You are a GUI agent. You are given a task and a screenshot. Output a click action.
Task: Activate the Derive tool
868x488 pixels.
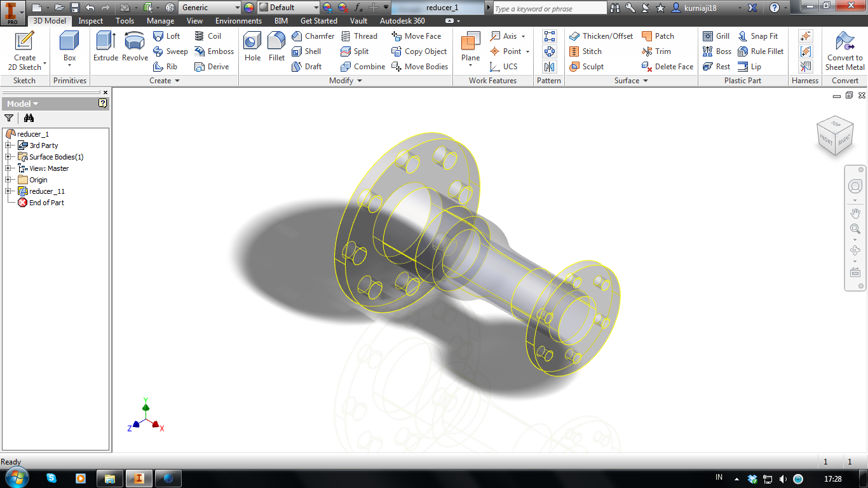pos(212,67)
